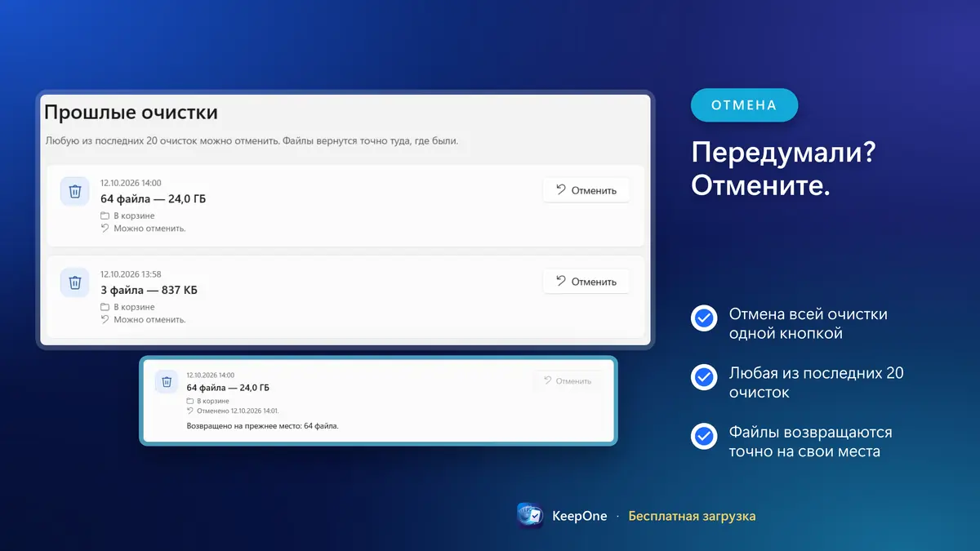This screenshot has width=980, height=551.
Task: Click text Возвращено на прежнее место: 64 файла
Action: click(x=262, y=426)
